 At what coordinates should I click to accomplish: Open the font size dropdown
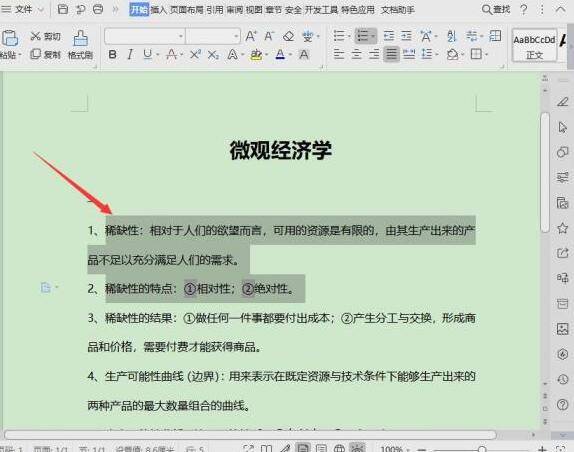(236, 36)
